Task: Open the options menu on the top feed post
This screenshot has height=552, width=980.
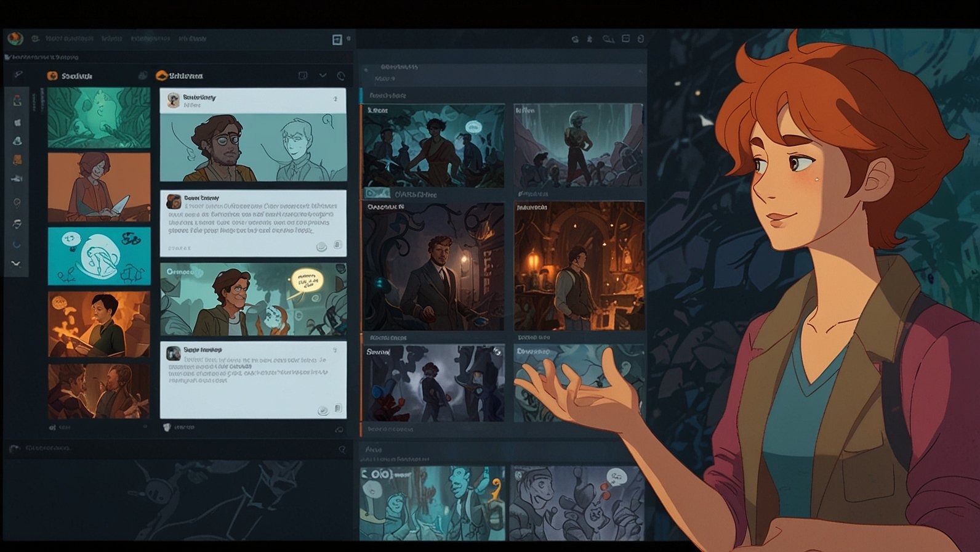Action: coord(335,98)
